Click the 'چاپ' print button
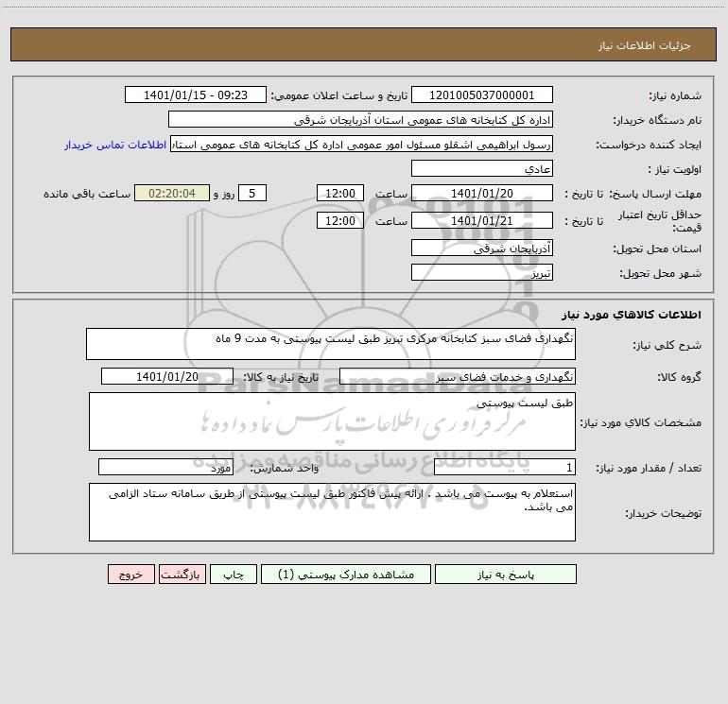 234,574
